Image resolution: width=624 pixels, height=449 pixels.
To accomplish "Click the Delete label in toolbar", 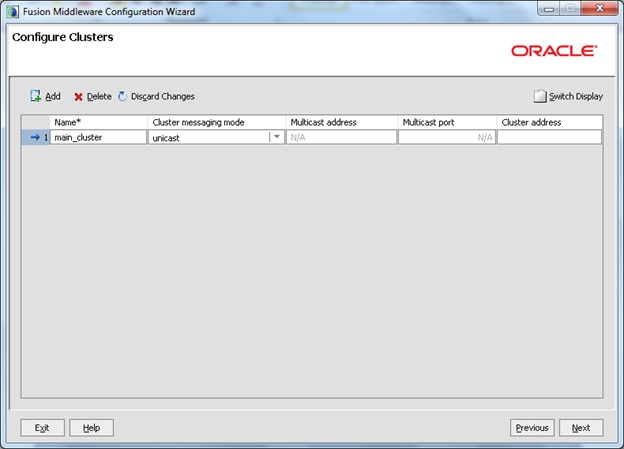I will click(x=99, y=96).
